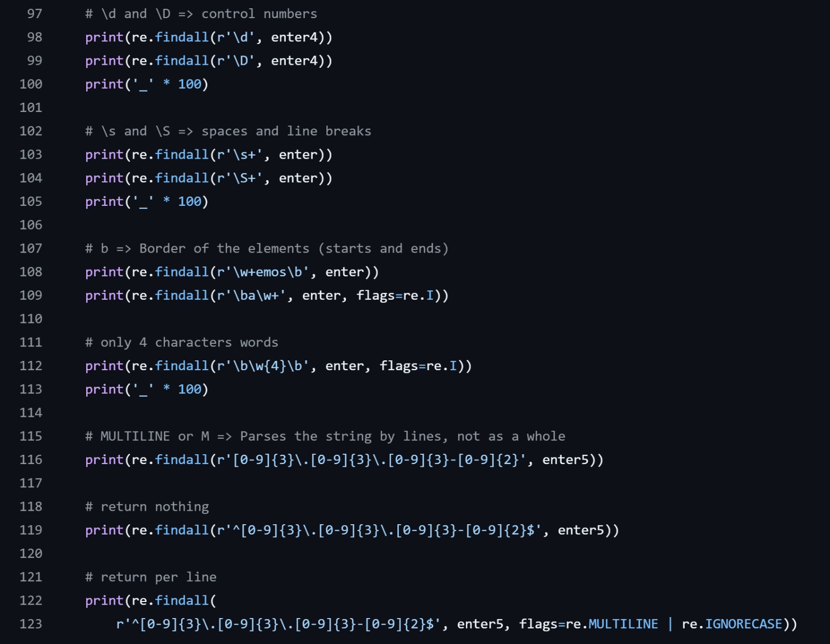Click line number 108
This screenshot has width=830, height=644.
tap(31, 272)
